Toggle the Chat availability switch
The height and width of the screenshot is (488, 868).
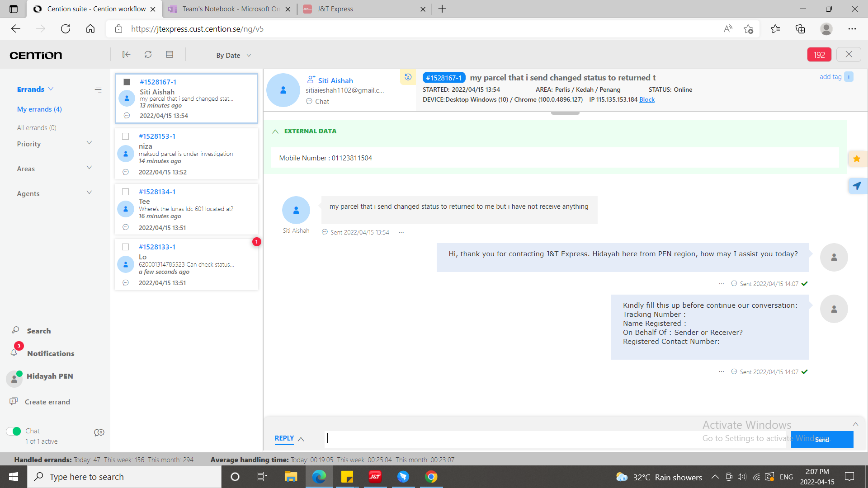[14, 431]
